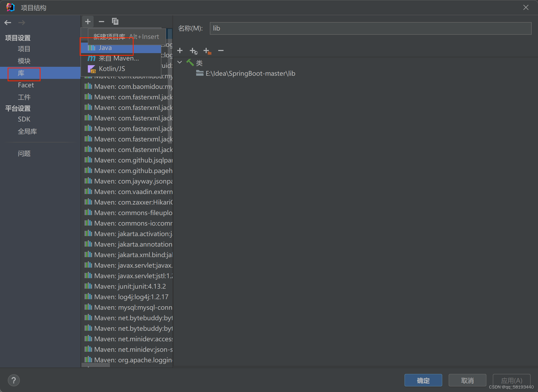Choose Kotlin/JS library type
Screen dimensions: 538x392
pos(112,69)
